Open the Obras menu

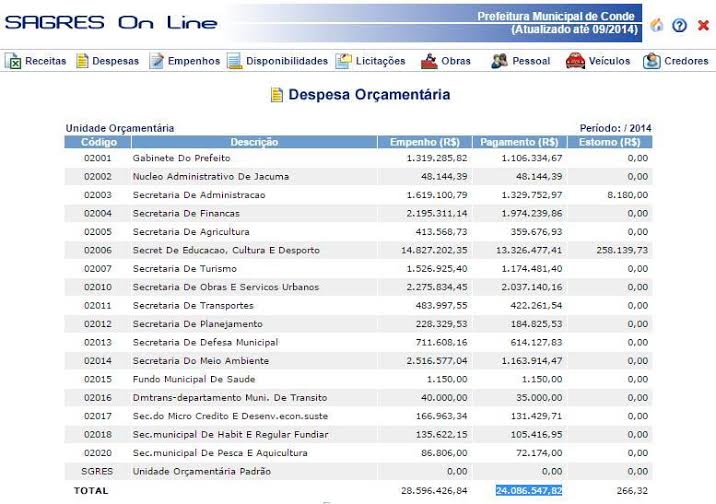point(456,61)
